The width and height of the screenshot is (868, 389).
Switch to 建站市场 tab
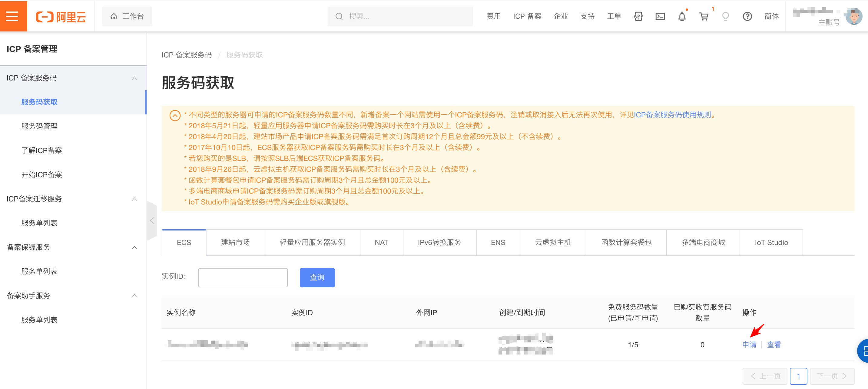(x=235, y=242)
